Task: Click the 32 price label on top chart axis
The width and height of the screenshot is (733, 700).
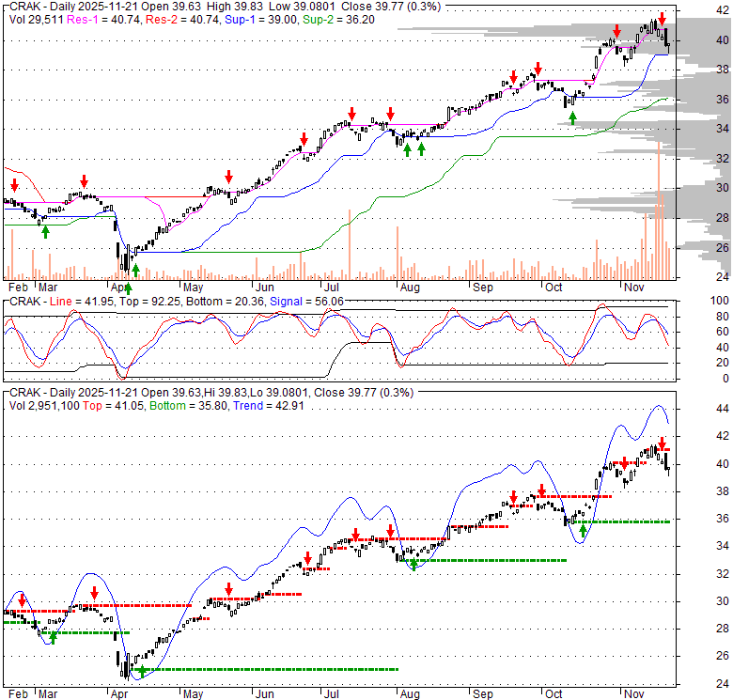Action: point(723,159)
